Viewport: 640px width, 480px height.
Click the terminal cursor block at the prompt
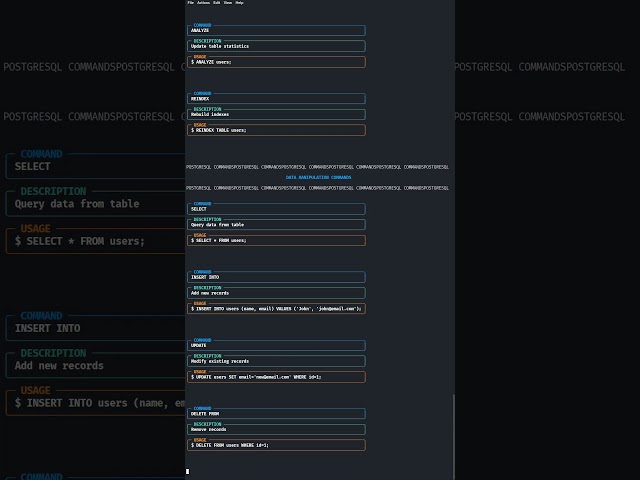(x=187, y=471)
